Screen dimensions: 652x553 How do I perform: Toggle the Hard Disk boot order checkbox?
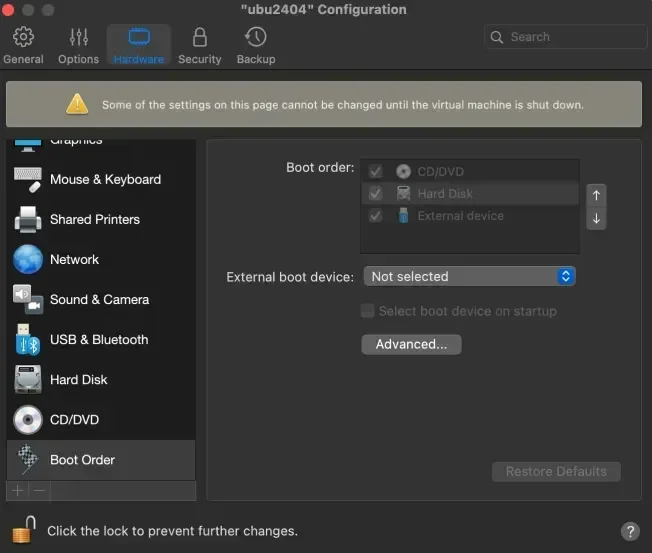click(376, 194)
